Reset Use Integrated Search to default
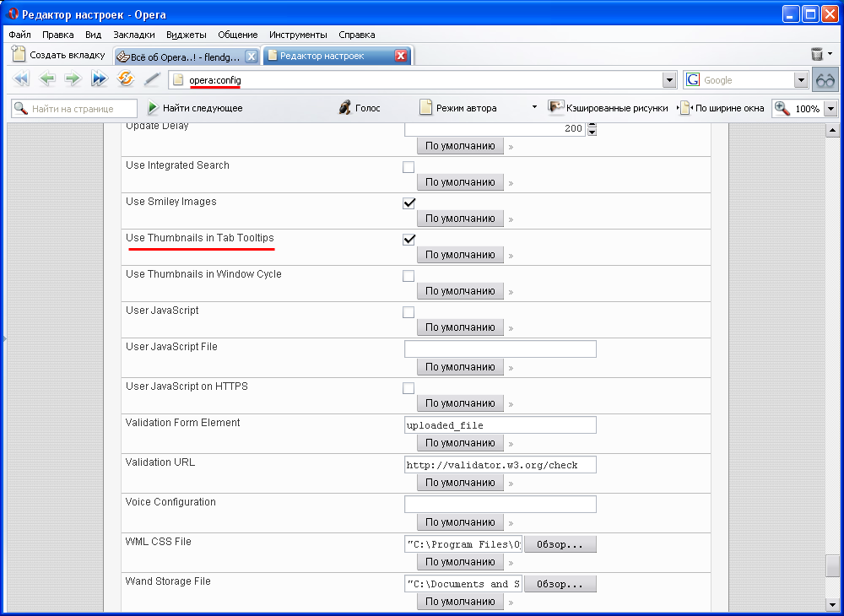 [460, 181]
